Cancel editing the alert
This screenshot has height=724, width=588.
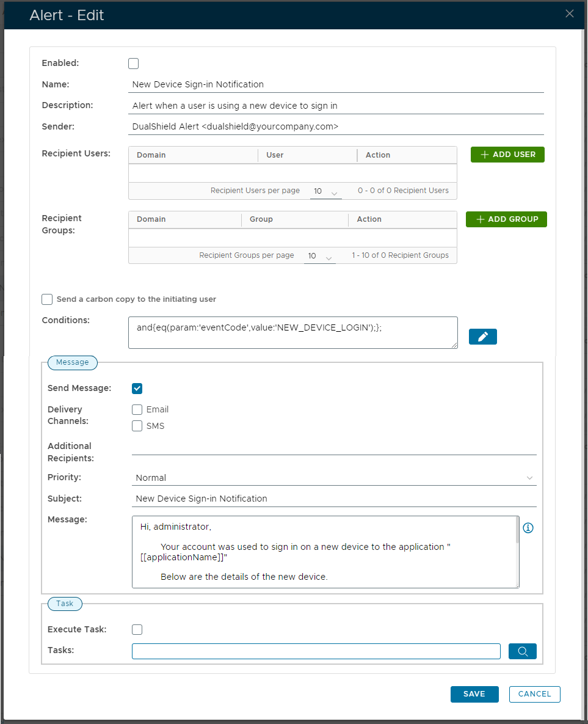[x=534, y=694]
